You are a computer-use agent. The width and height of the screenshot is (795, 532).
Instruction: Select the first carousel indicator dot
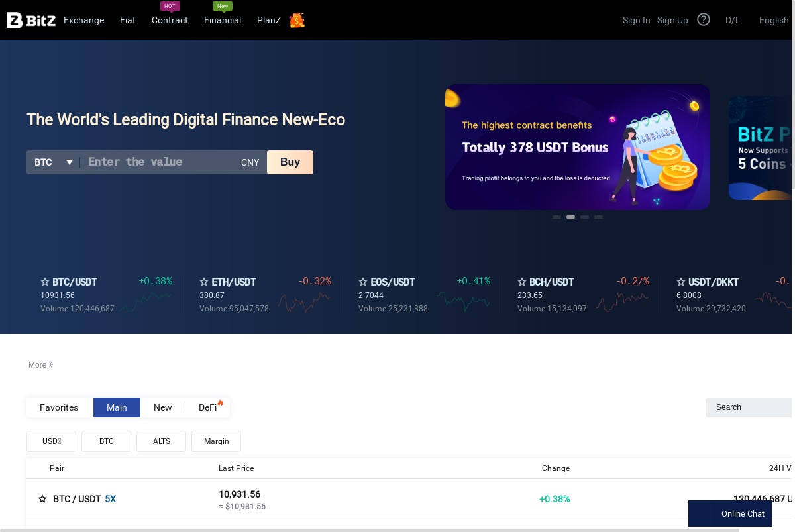pyautogui.click(x=556, y=217)
